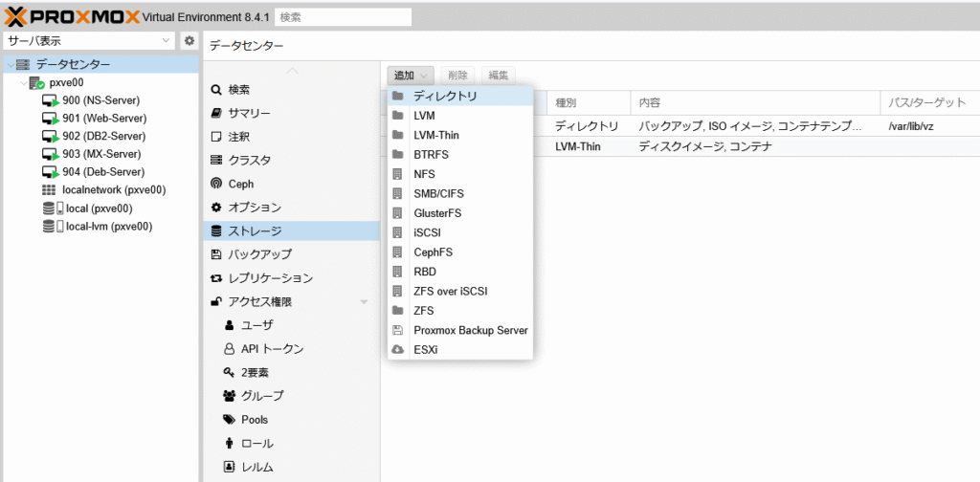The image size is (980, 482).
Task: Click the cloud icon beside ESXi
Action: pos(397,350)
